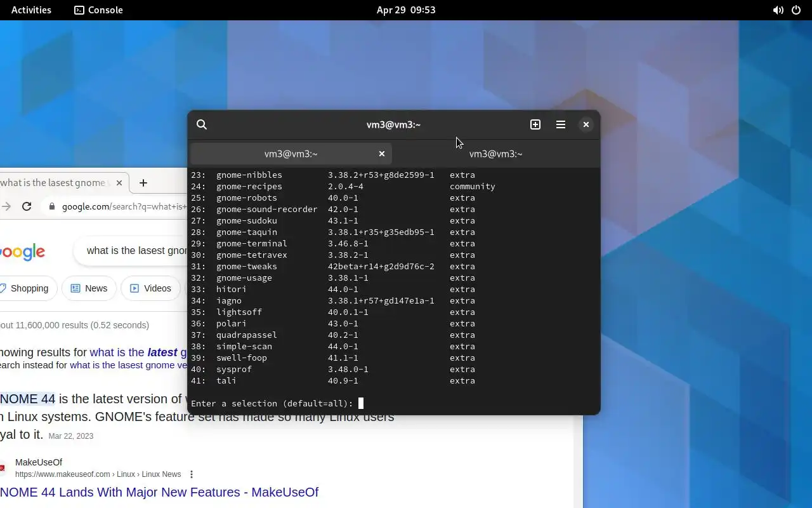Switch to the second vm3@vm3:~ tab
This screenshot has height=508, width=812.
click(x=496, y=154)
